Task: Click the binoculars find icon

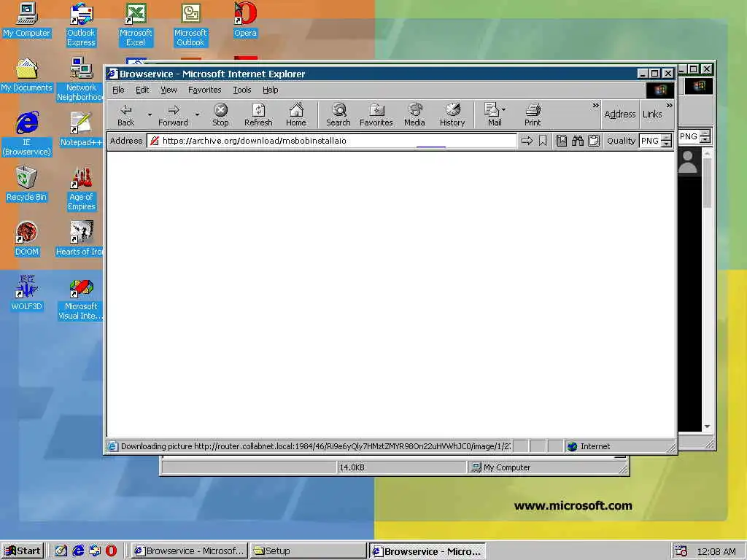Action: pyautogui.click(x=578, y=141)
